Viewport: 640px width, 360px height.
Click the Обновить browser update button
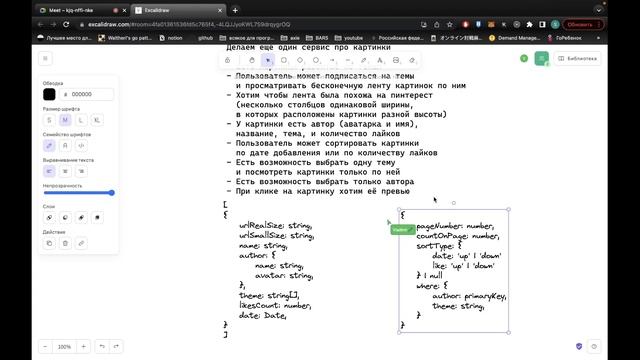click(584, 24)
